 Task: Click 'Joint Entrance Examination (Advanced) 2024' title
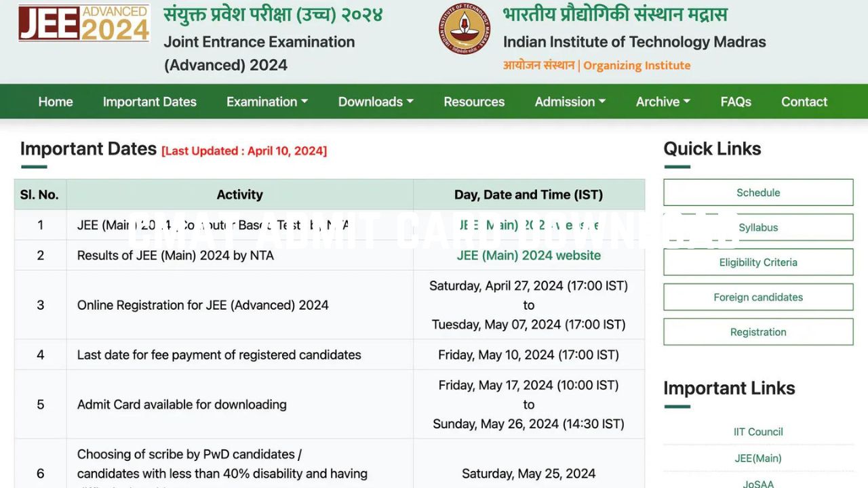pos(259,54)
